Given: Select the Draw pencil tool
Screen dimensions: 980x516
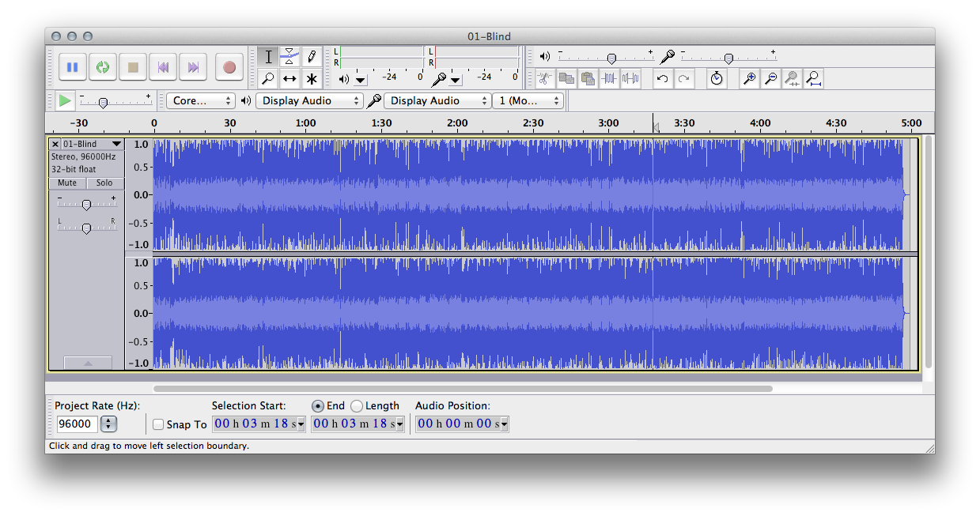Looking at the screenshot, I should coord(312,56).
